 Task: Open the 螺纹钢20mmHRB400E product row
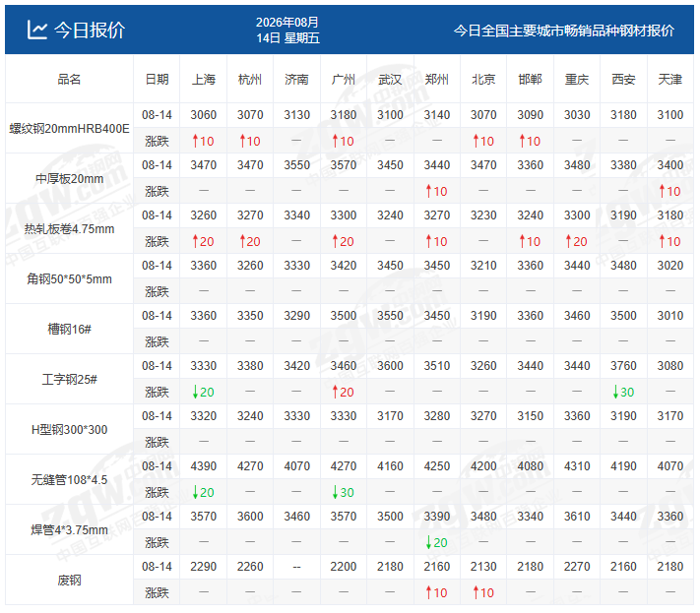pyautogui.click(x=69, y=129)
